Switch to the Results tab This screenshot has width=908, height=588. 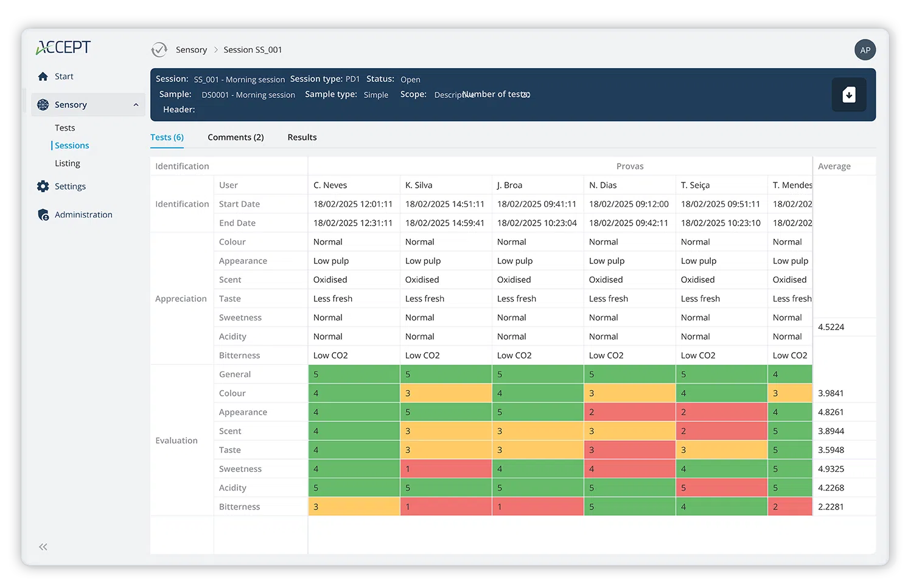(302, 137)
